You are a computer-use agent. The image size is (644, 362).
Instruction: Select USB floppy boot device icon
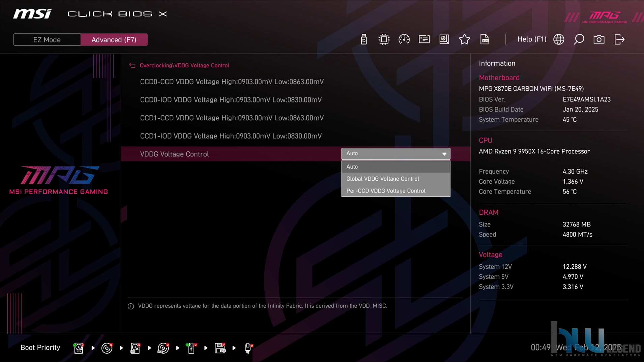point(220,348)
